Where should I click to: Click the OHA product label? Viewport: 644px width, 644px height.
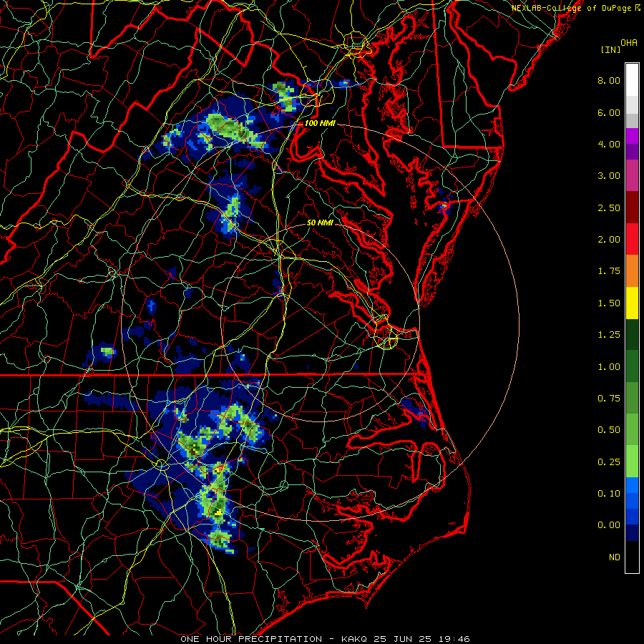point(629,43)
